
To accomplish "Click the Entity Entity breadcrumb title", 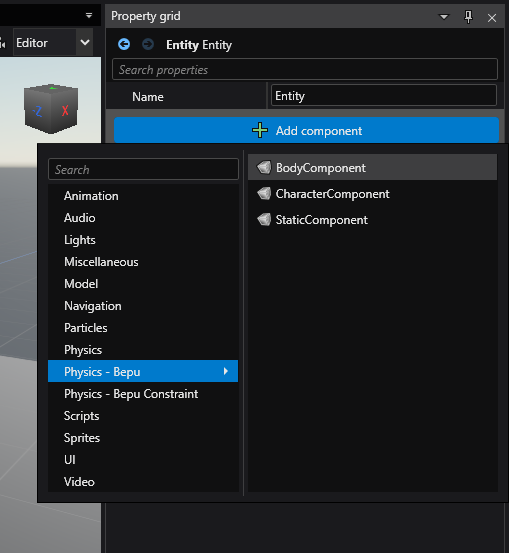I will click(x=199, y=45).
